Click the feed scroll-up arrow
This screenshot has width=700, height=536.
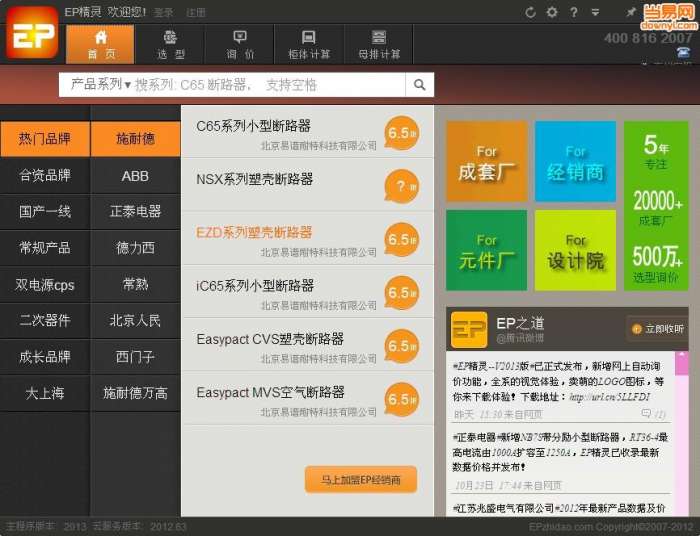[682, 354]
